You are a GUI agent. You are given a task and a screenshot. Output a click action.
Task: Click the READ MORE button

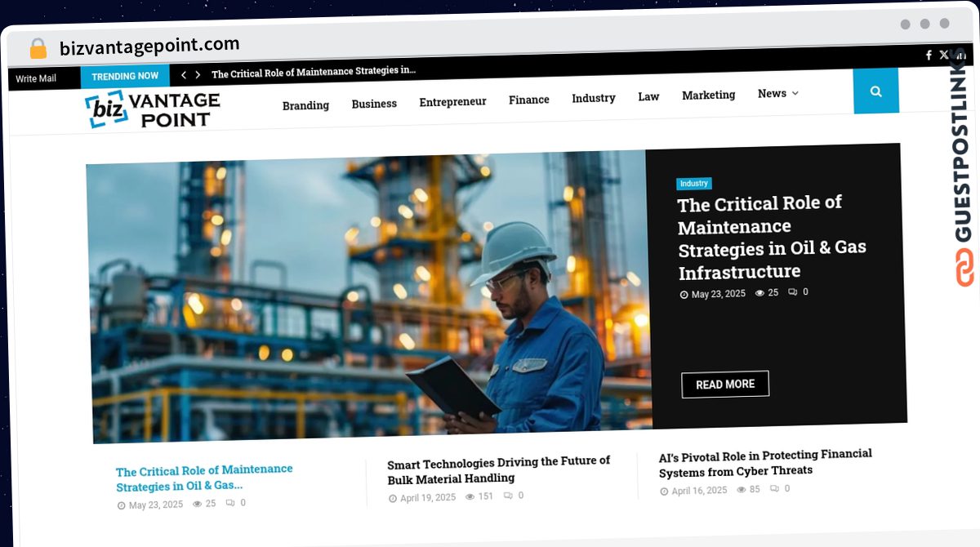pyautogui.click(x=725, y=384)
